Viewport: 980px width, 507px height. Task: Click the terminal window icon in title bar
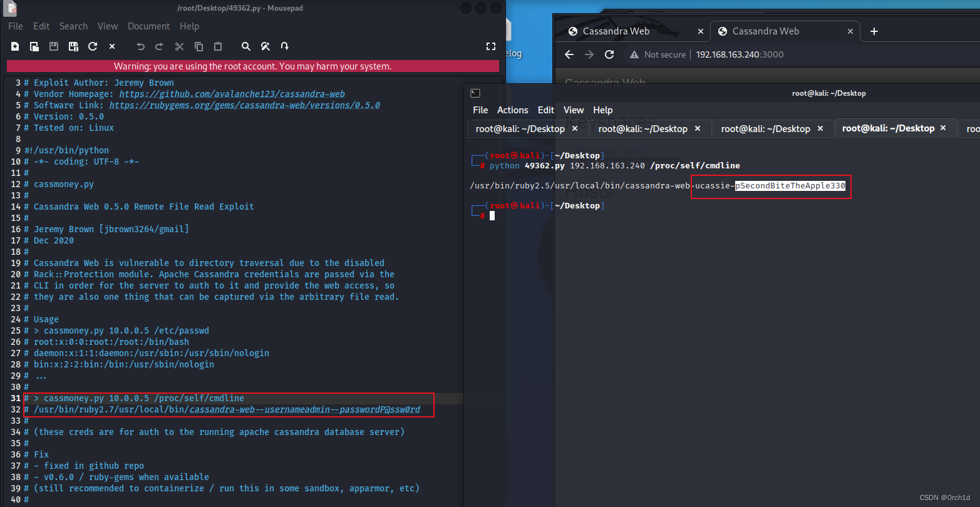pyautogui.click(x=475, y=93)
